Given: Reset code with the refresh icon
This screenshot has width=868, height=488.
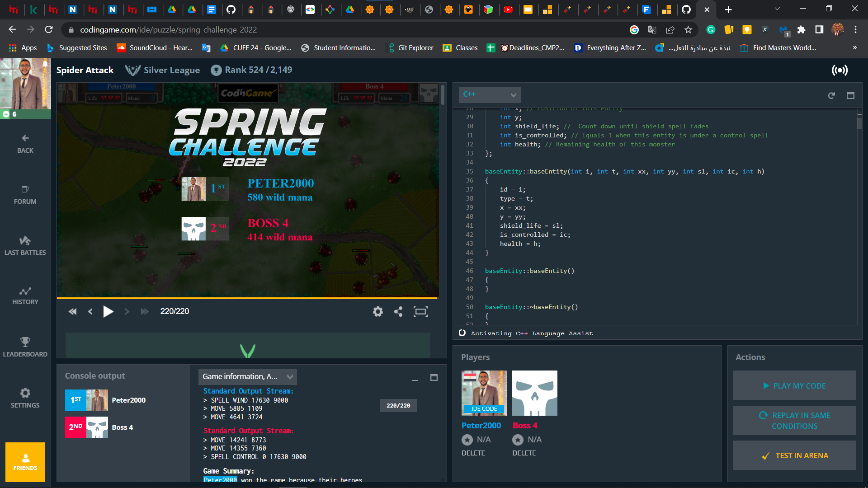Looking at the screenshot, I should (x=831, y=95).
